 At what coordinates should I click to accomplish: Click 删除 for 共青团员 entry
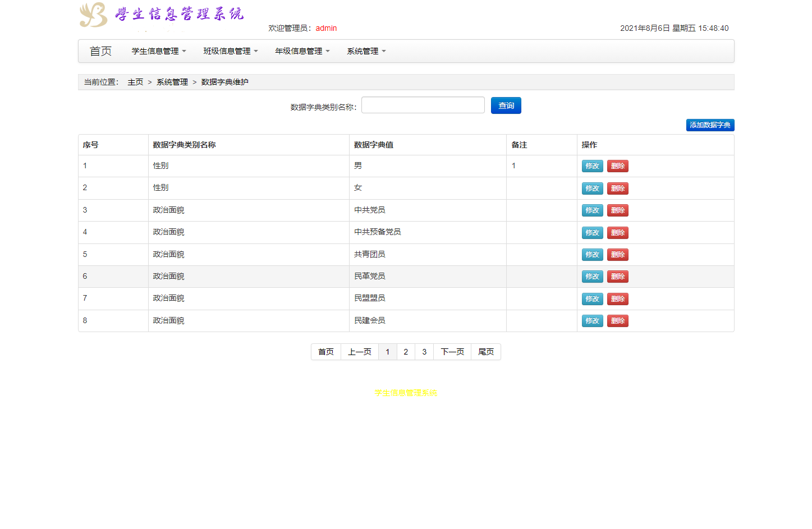click(x=617, y=254)
